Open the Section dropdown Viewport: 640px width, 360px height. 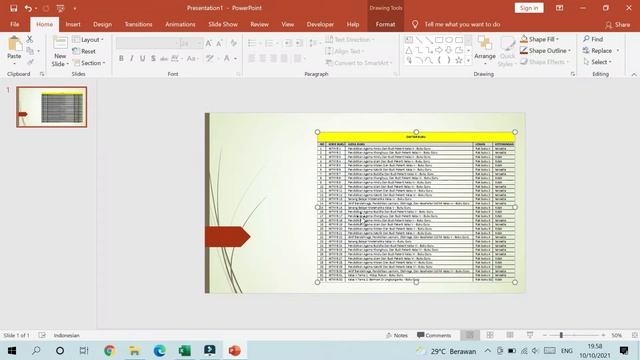pos(89,63)
